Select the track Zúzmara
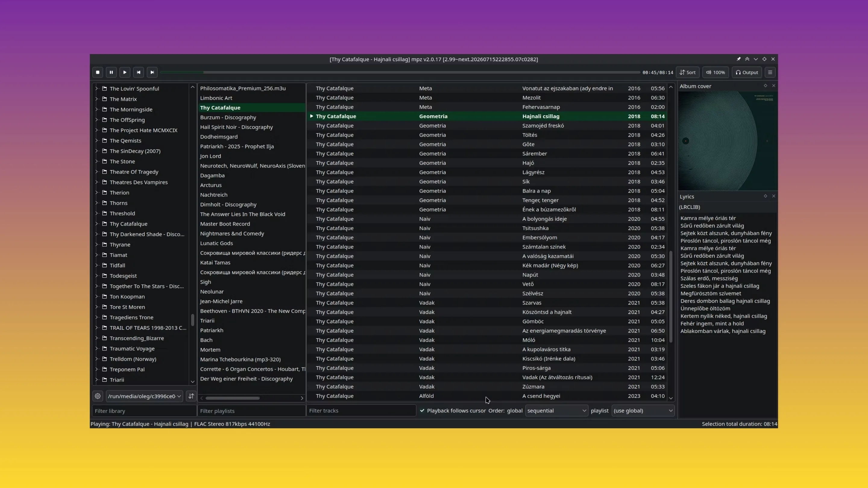This screenshot has height=488, width=868. point(487,386)
